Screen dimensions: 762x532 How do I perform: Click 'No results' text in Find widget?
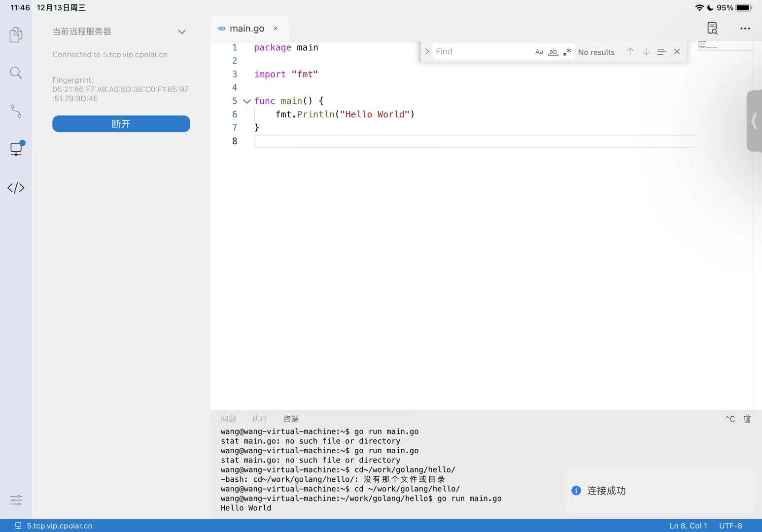click(596, 52)
